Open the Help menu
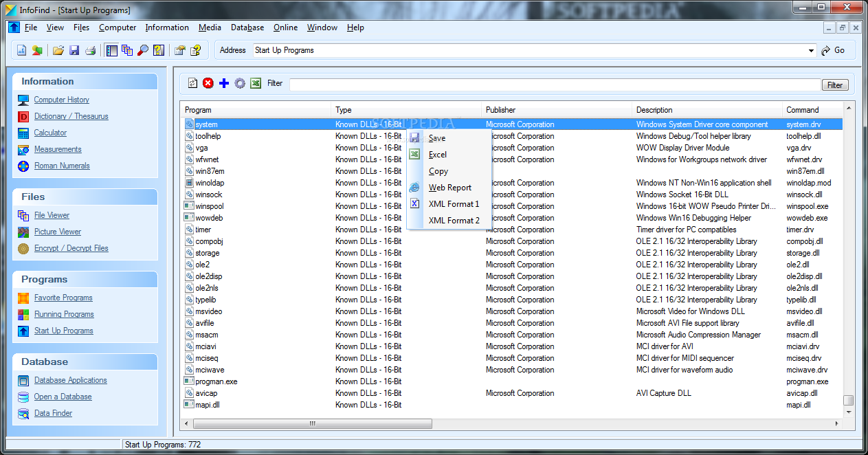868x455 pixels. [x=355, y=27]
